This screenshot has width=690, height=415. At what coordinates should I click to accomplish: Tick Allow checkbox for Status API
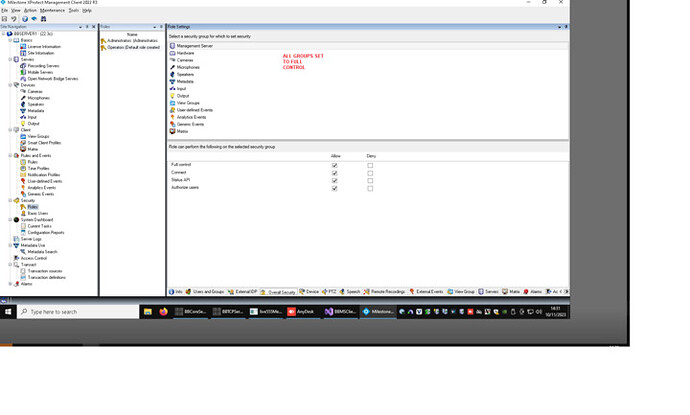pos(334,180)
